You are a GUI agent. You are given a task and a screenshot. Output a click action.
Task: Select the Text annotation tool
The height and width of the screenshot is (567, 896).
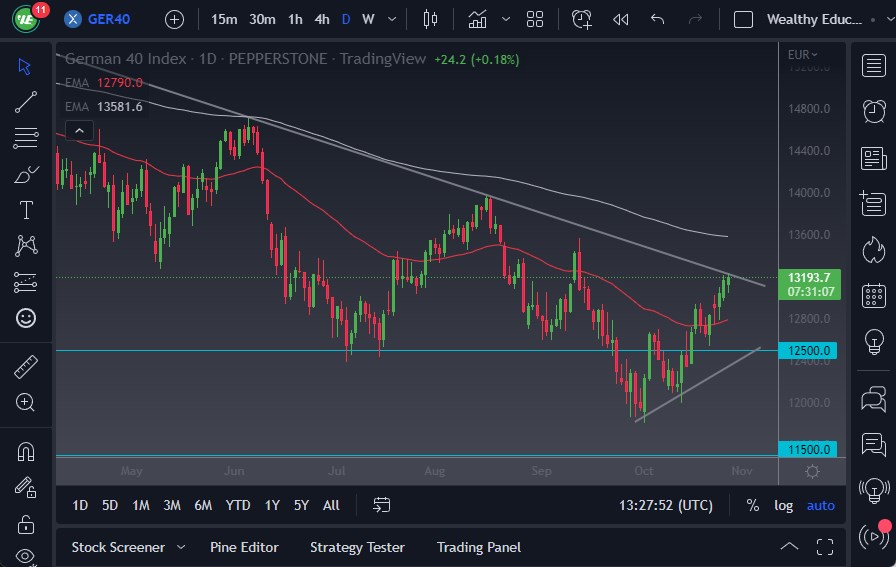26,209
